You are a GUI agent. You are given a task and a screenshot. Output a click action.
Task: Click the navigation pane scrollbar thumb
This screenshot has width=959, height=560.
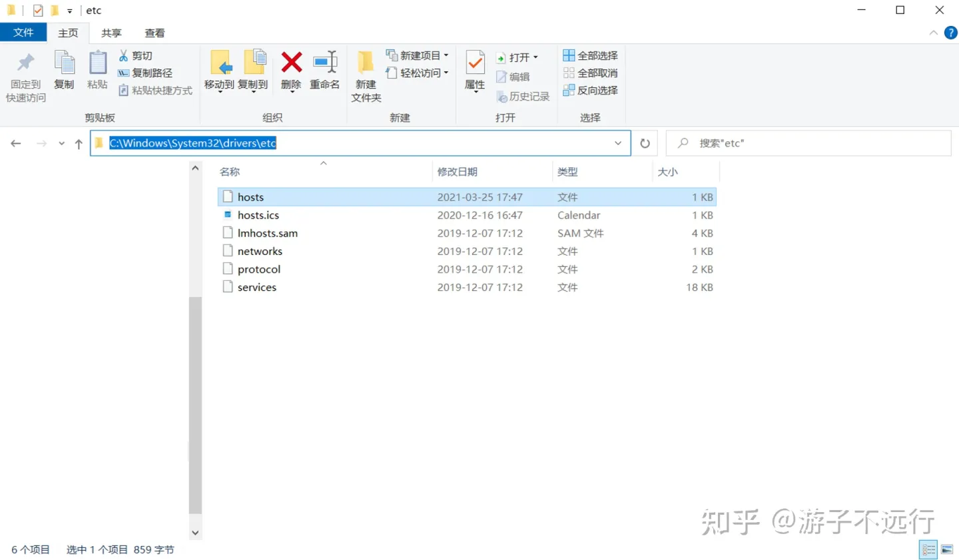point(195,405)
